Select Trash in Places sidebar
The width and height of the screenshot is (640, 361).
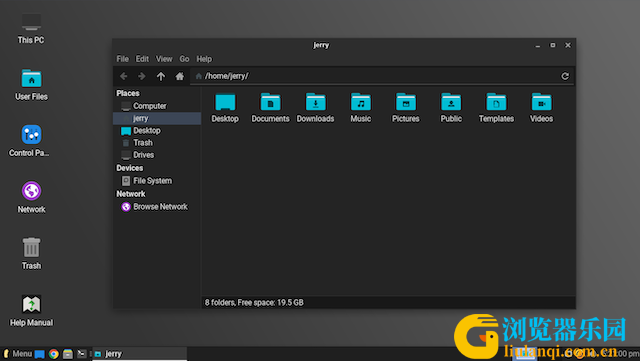[x=157, y=143]
